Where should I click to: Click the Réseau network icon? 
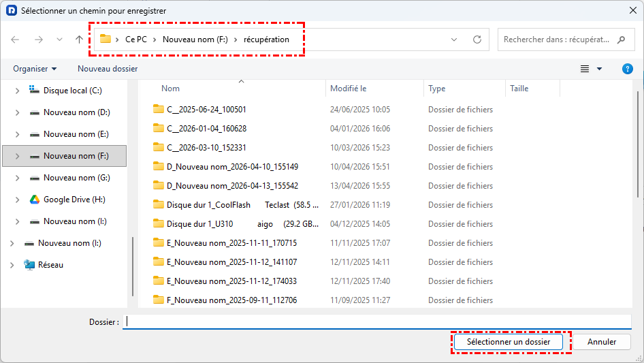click(x=29, y=265)
